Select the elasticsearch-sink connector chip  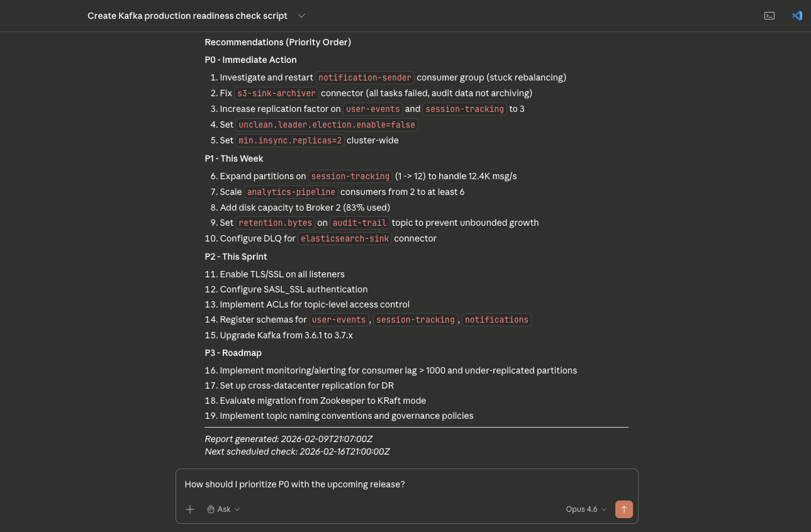pos(345,238)
